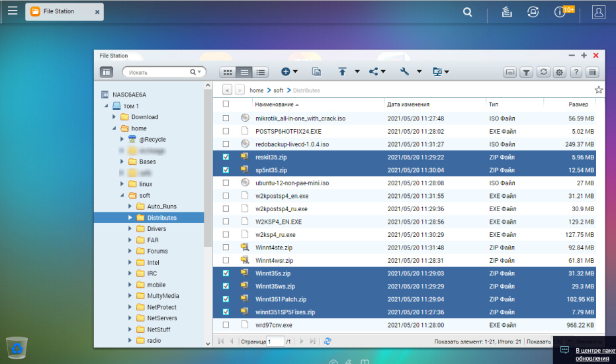The height and width of the screenshot is (364, 616).
Task: Switch to list view
Action: point(244,72)
